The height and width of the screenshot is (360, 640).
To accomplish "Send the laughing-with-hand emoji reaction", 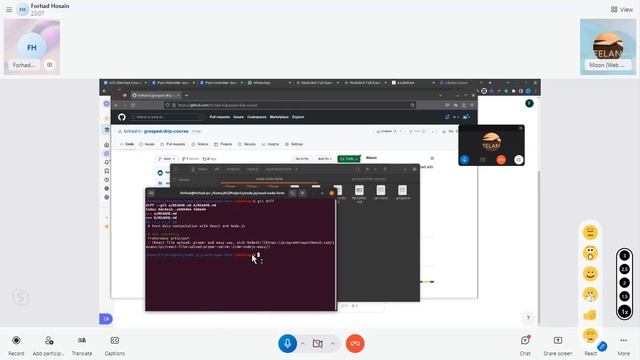I will (x=590, y=294).
